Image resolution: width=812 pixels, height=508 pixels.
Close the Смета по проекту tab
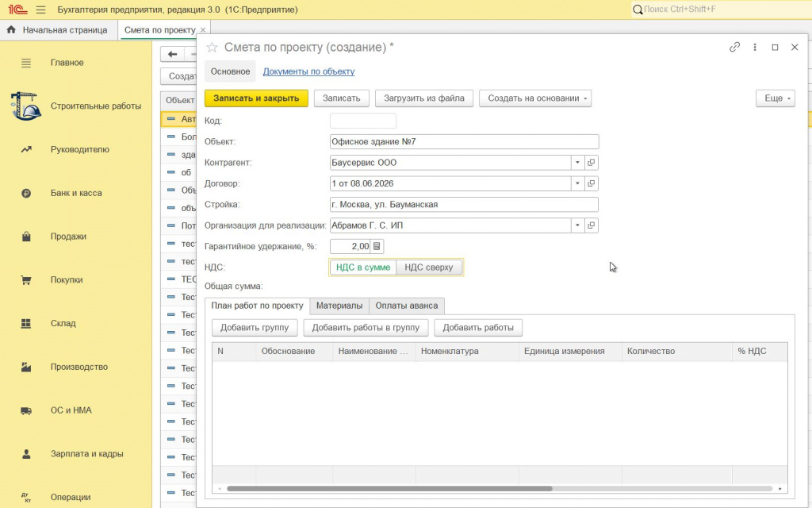203,30
